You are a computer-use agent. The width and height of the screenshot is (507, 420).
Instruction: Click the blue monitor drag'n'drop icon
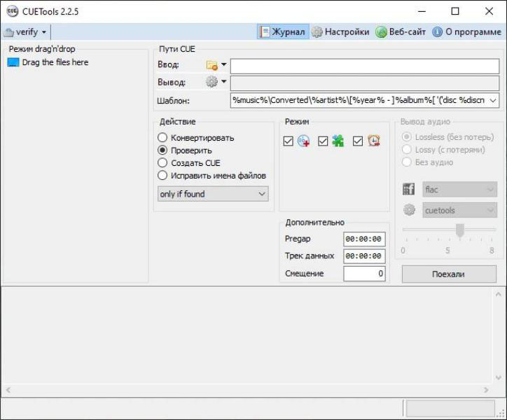[x=13, y=62]
